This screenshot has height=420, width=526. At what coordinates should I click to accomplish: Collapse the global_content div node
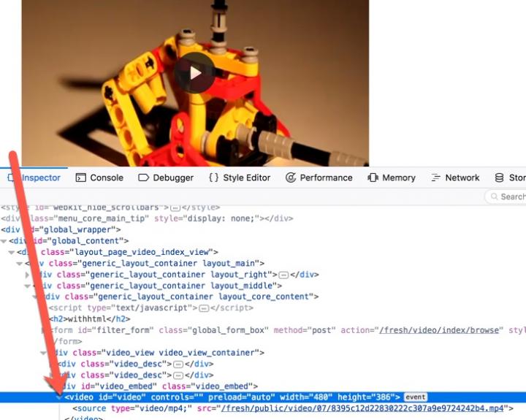coord(4,241)
